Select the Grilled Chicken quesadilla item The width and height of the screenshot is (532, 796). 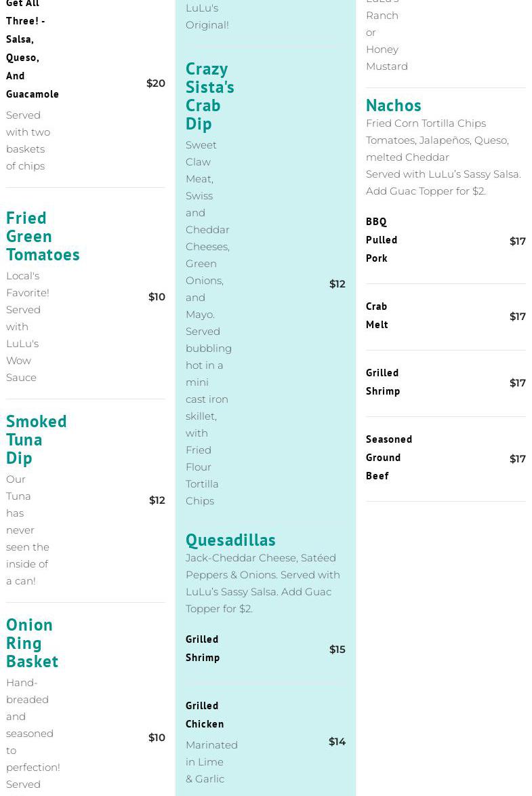coord(205,715)
